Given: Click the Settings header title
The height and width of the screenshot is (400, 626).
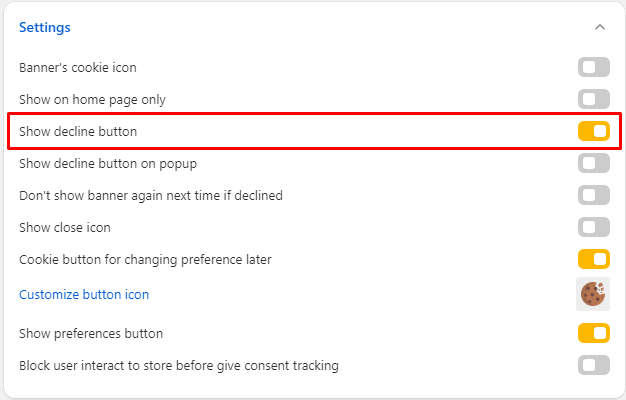Looking at the screenshot, I should point(45,27).
